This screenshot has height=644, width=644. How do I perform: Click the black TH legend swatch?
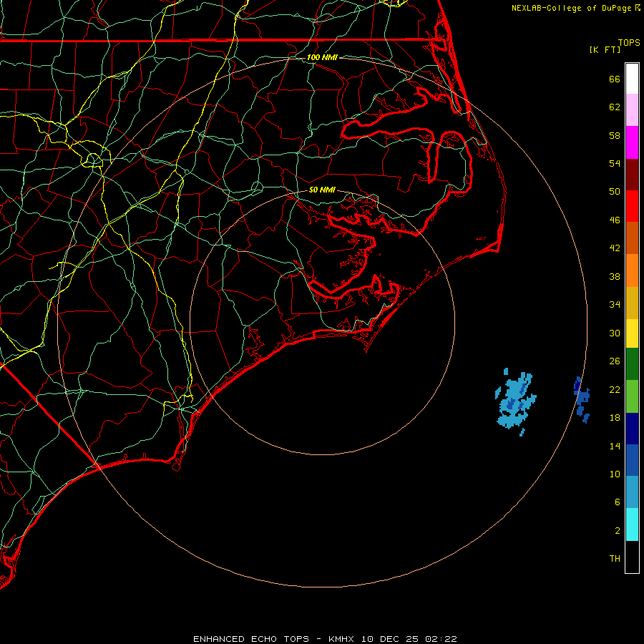click(632, 557)
